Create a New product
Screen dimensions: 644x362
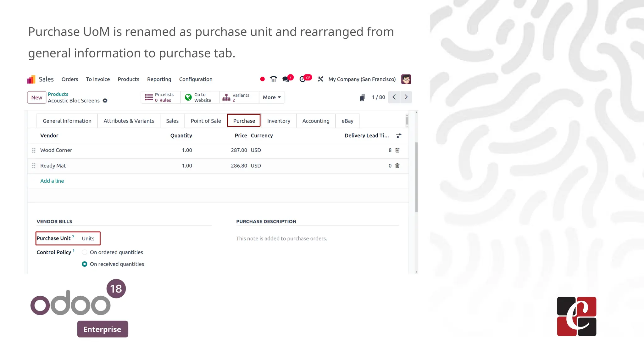point(37,97)
